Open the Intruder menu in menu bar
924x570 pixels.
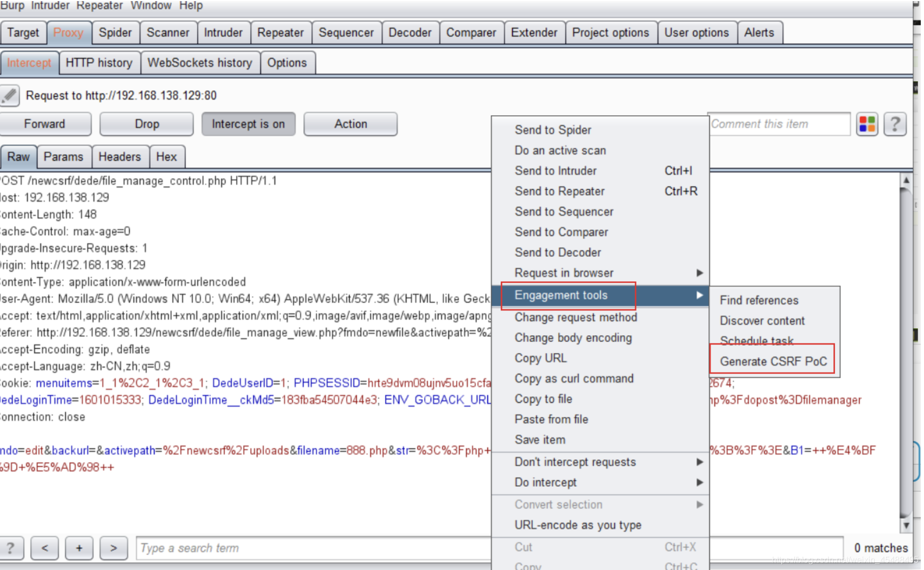[x=50, y=5]
